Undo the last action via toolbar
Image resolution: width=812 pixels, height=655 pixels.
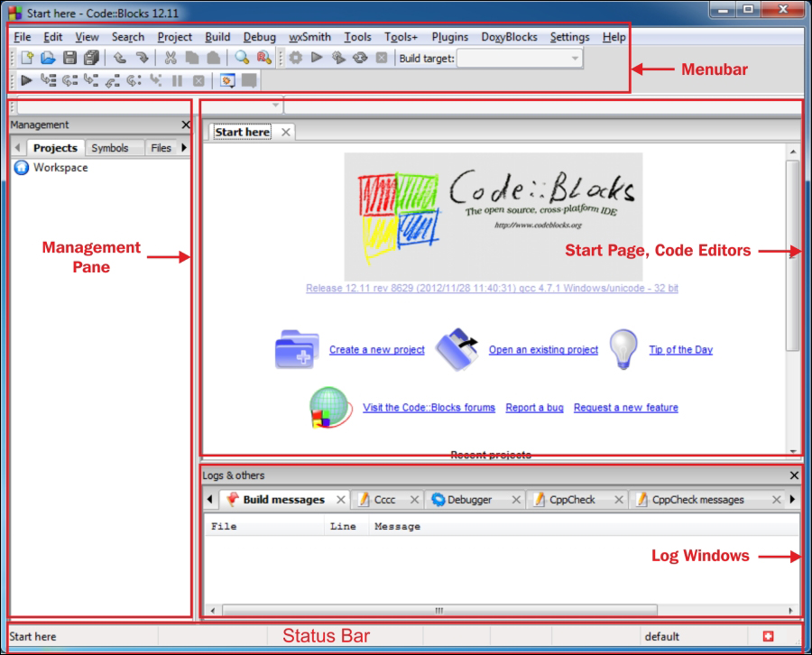tap(120, 58)
